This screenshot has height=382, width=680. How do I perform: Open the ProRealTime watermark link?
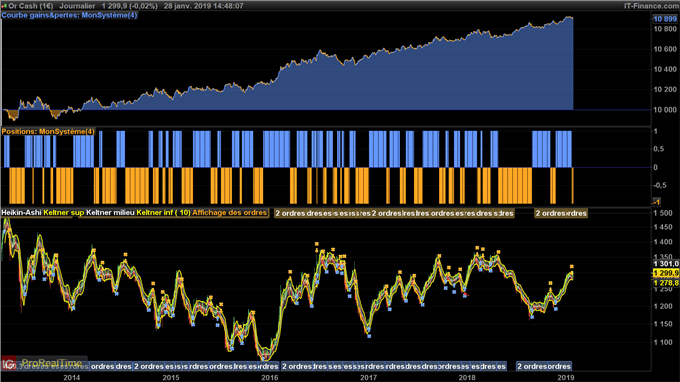52,363
